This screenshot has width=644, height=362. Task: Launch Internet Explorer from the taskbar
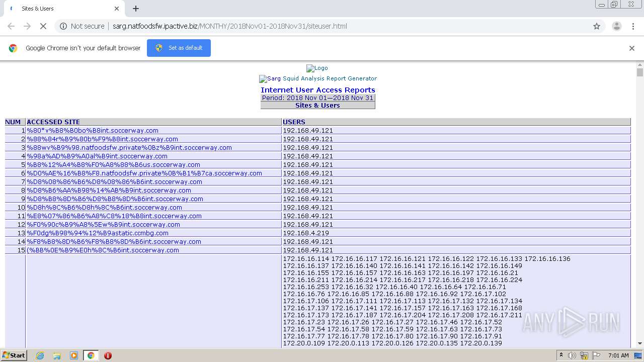tap(40, 355)
